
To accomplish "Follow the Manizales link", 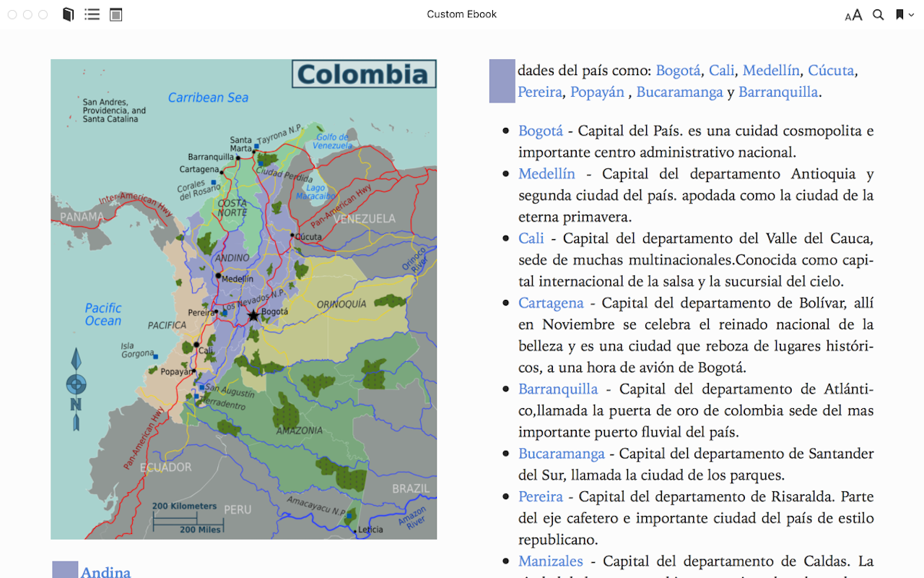I will click(x=551, y=561).
